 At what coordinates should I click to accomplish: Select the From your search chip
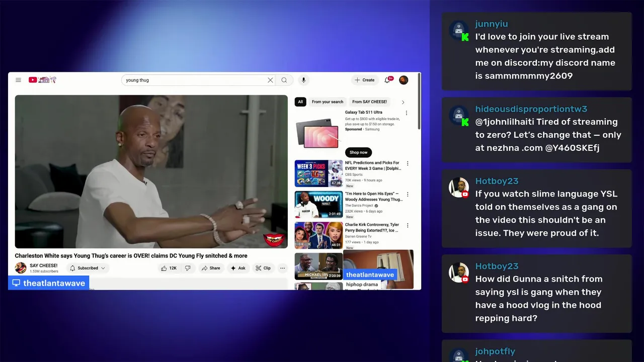point(328,102)
